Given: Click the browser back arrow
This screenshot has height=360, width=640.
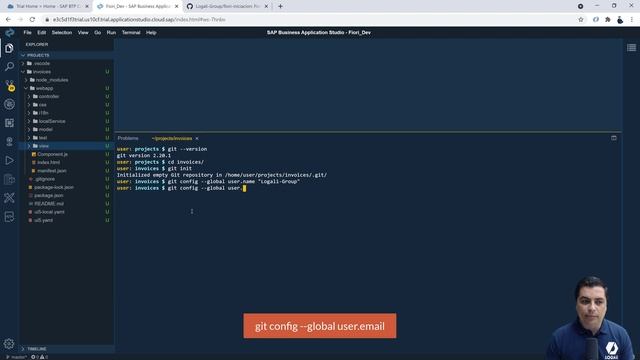Looking at the screenshot, I should tap(9, 19).
